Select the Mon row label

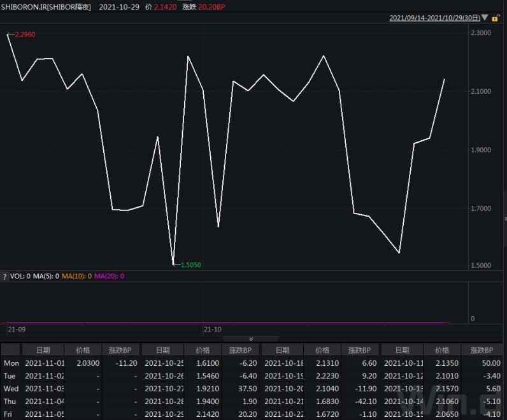(11, 363)
